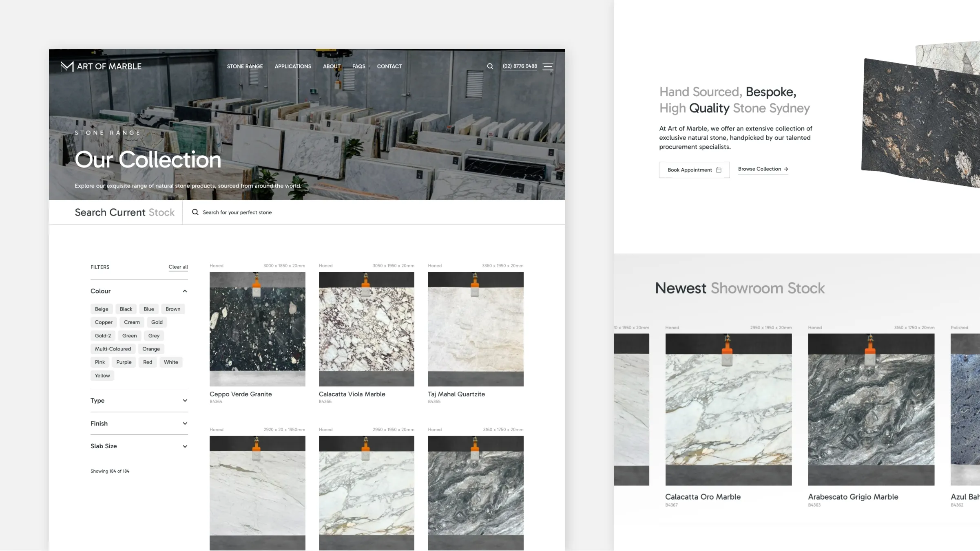The width and height of the screenshot is (980, 551).
Task: Open the hamburger menu icon
Action: pyautogui.click(x=548, y=66)
